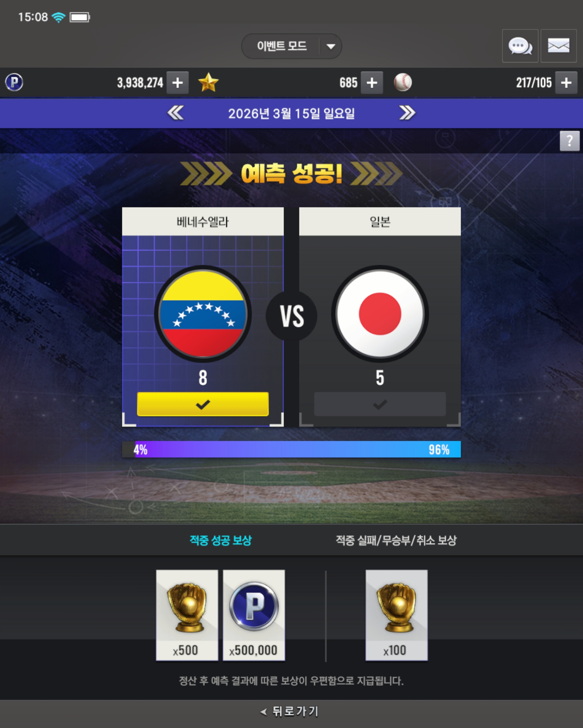This screenshot has height=728, width=583.
Task: Expand the 이벤트 모드 dropdown arrow
Action: pyautogui.click(x=331, y=46)
